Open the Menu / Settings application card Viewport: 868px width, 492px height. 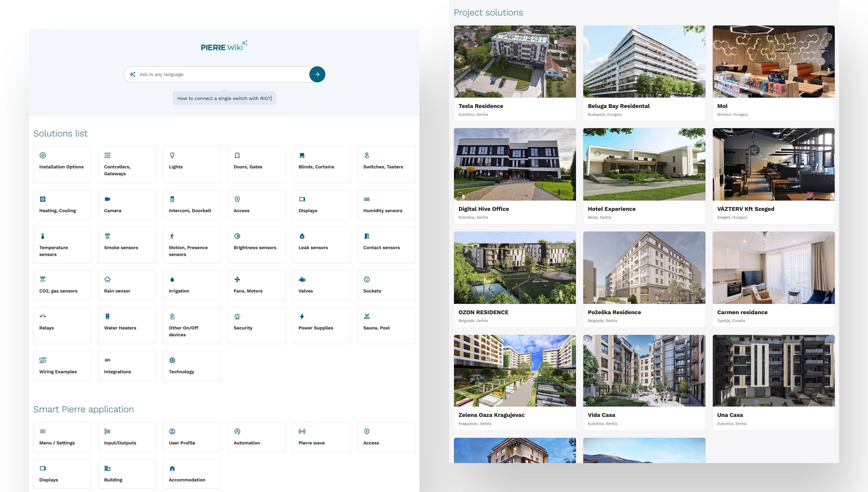(62, 437)
